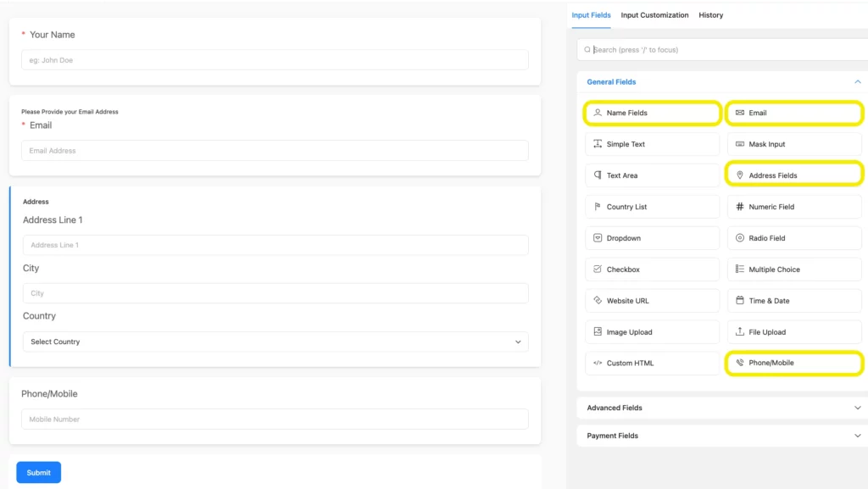
Task: Collapse the General Fields section
Action: click(x=858, y=82)
